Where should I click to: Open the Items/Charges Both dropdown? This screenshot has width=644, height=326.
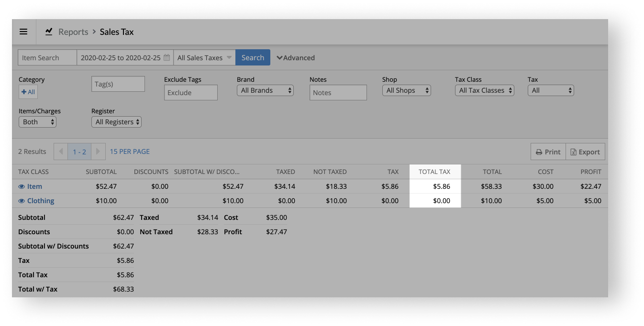[37, 122]
